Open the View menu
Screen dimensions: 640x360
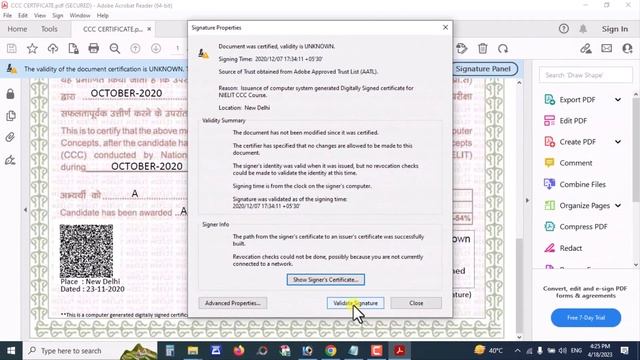click(x=40, y=16)
